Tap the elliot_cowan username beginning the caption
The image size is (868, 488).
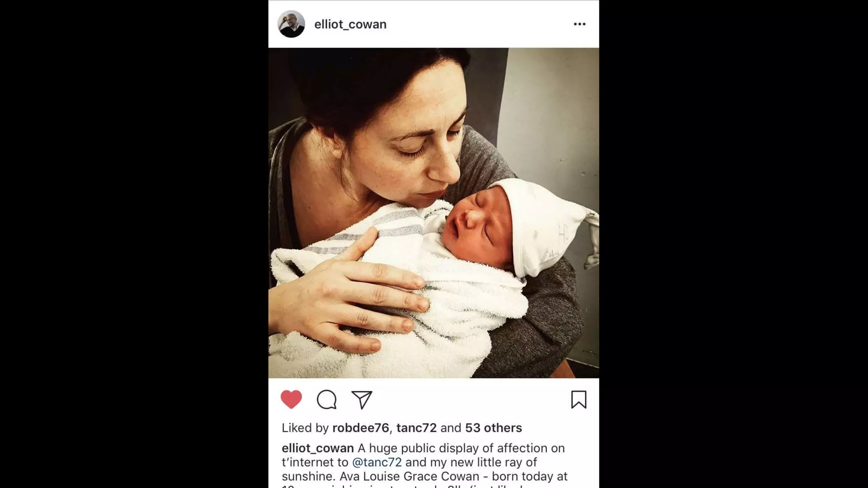pyautogui.click(x=318, y=448)
